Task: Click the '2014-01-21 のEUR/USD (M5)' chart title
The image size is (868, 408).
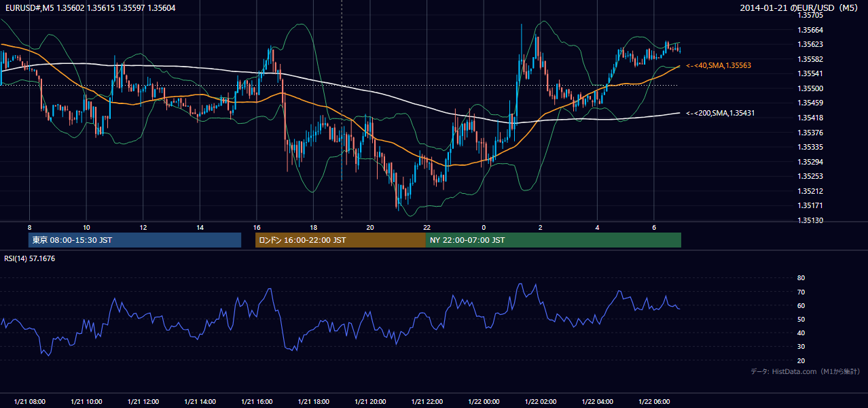Action: pos(800,7)
